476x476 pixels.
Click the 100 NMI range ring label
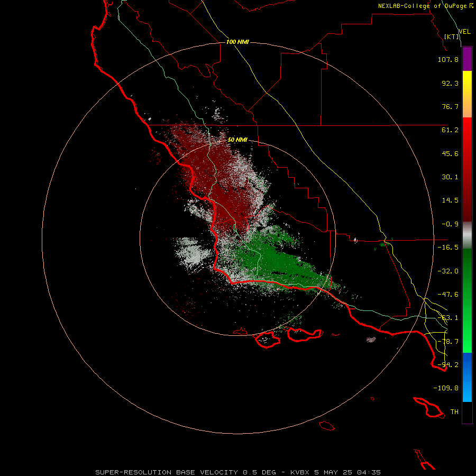point(237,42)
